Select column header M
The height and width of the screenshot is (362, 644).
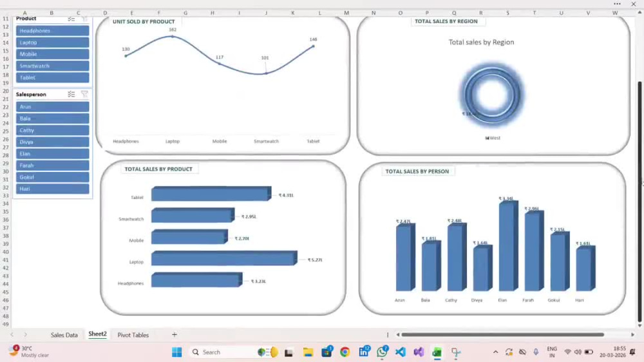(x=346, y=13)
